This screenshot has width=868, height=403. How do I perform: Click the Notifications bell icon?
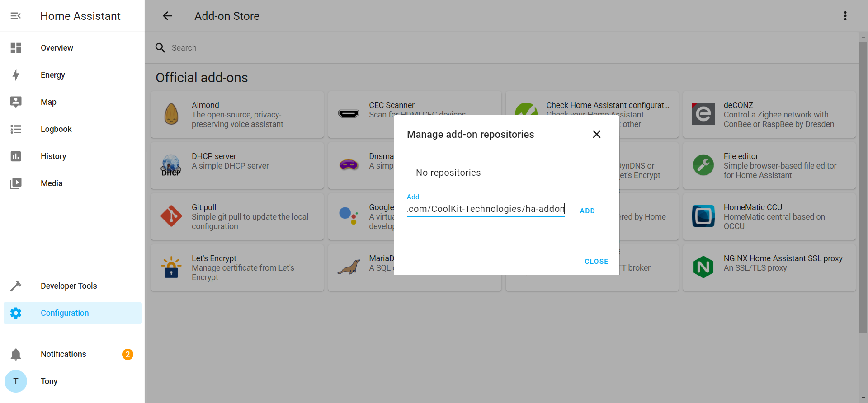pos(16,354)
